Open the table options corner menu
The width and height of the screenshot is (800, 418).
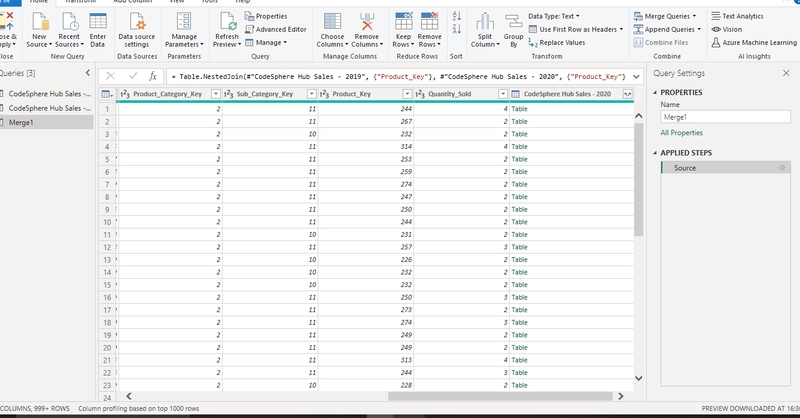[107, 94]
